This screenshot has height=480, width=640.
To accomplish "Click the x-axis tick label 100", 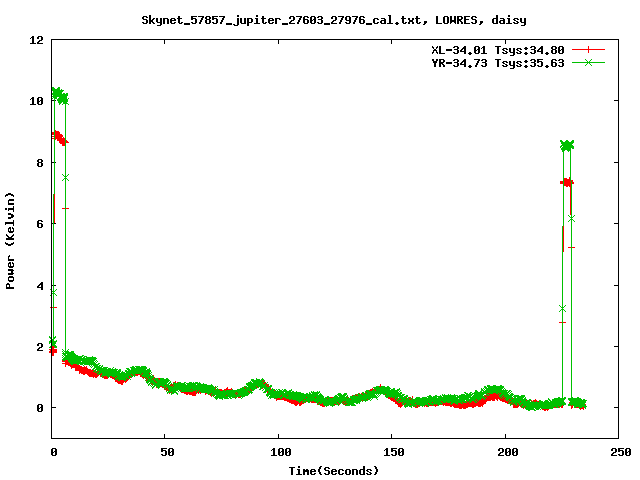I will point(281,452).
